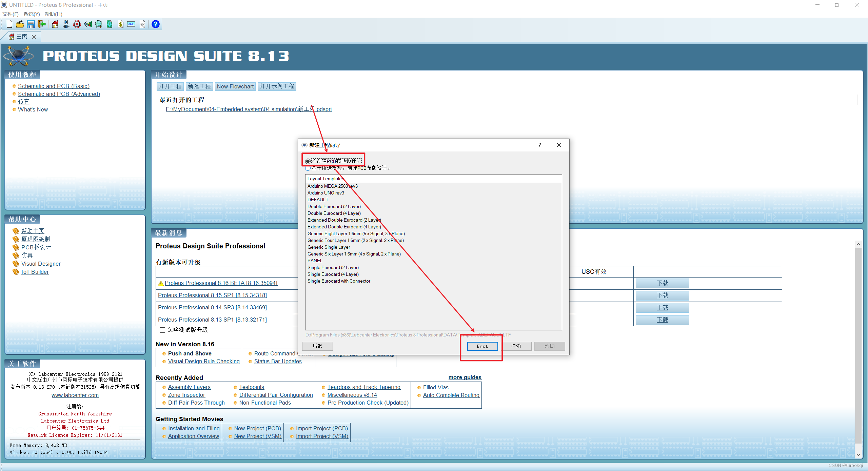
Task: Open the IoT Builder help link
Action: tap(35, 272)
